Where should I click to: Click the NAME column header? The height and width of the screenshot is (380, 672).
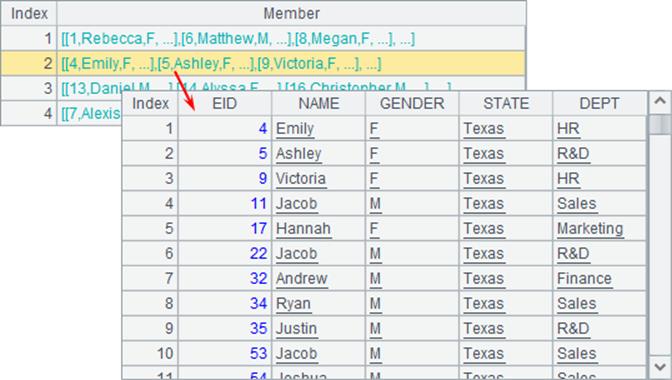click(318, 103)
